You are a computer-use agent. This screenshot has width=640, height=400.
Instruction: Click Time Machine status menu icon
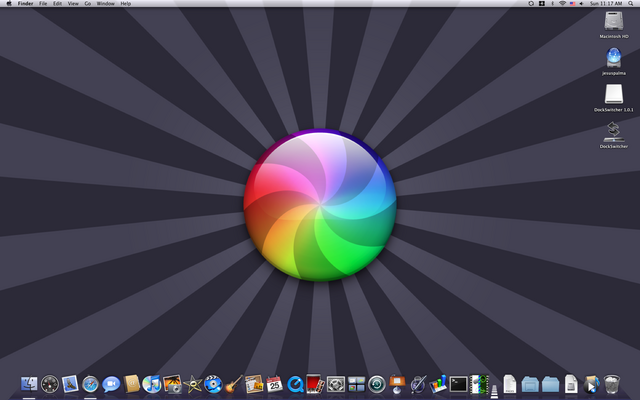pos(531,3)
